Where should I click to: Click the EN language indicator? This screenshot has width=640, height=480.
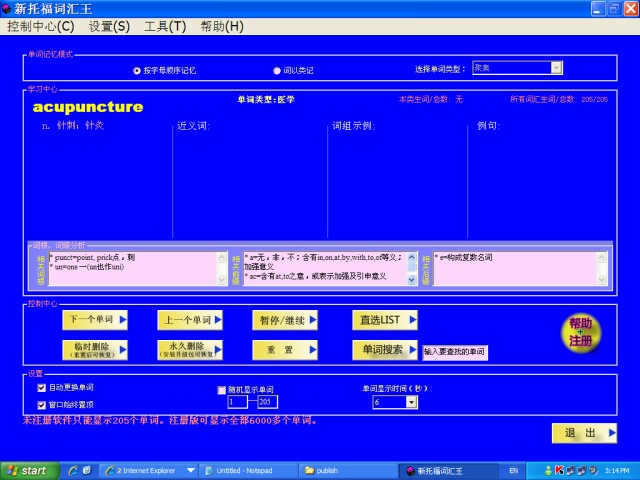coord(513,471)
